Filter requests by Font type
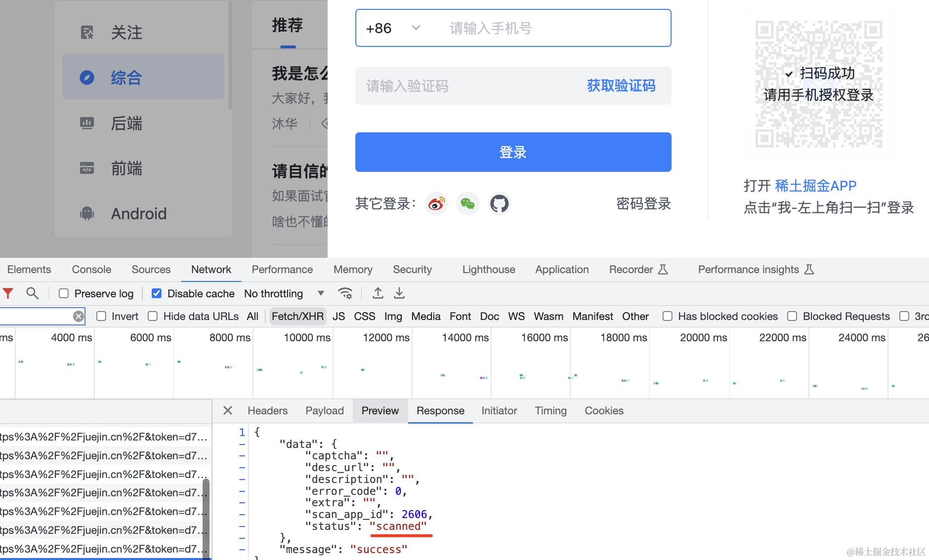Screen dimensions: 929x560 (460, 316)
